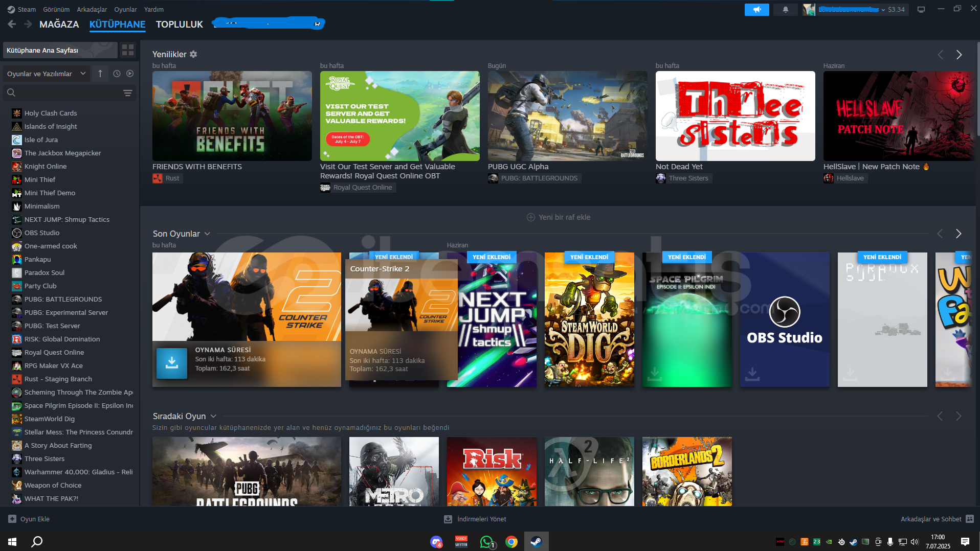The image size is (980, 551).
Task: Toggle the recent activity clock filter
Action: click(x=117, y=74)
